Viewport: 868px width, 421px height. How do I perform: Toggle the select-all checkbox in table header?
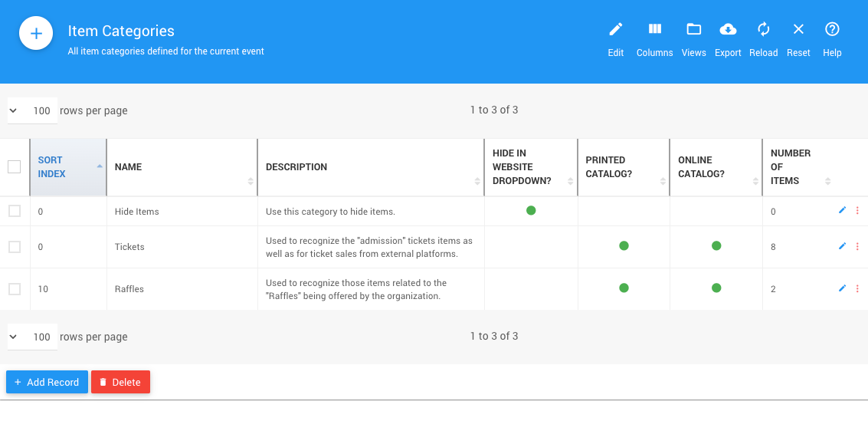[15, 166]
